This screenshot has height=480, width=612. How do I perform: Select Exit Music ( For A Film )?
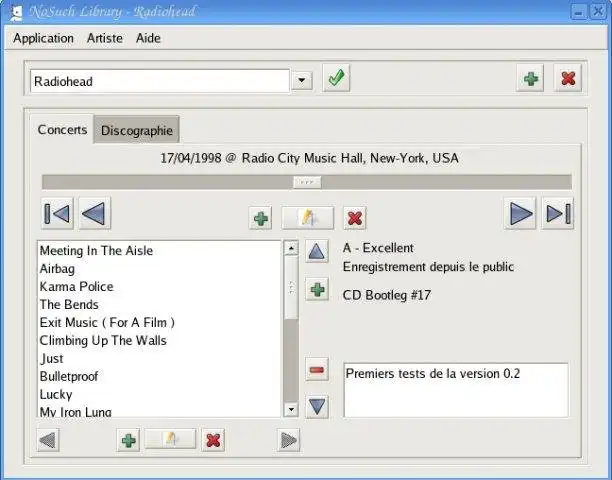(159, 322)
